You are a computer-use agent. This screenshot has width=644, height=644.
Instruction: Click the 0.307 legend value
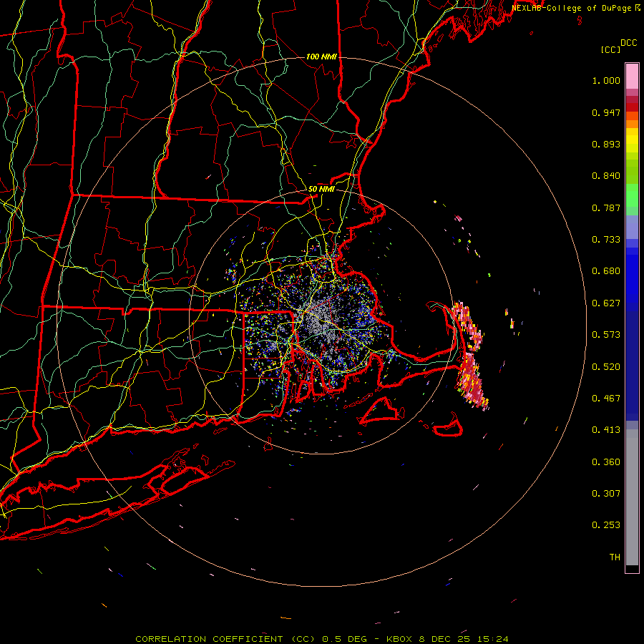[x=606, y=493]
